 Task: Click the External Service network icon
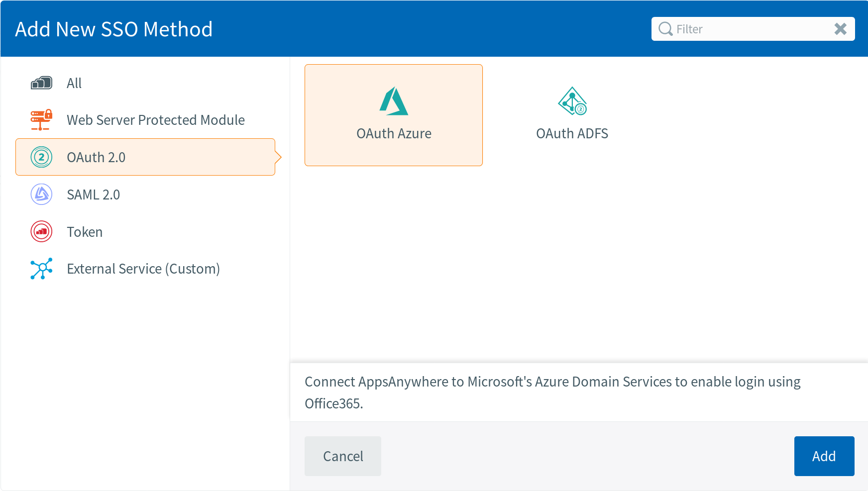(x=41, y=269)
